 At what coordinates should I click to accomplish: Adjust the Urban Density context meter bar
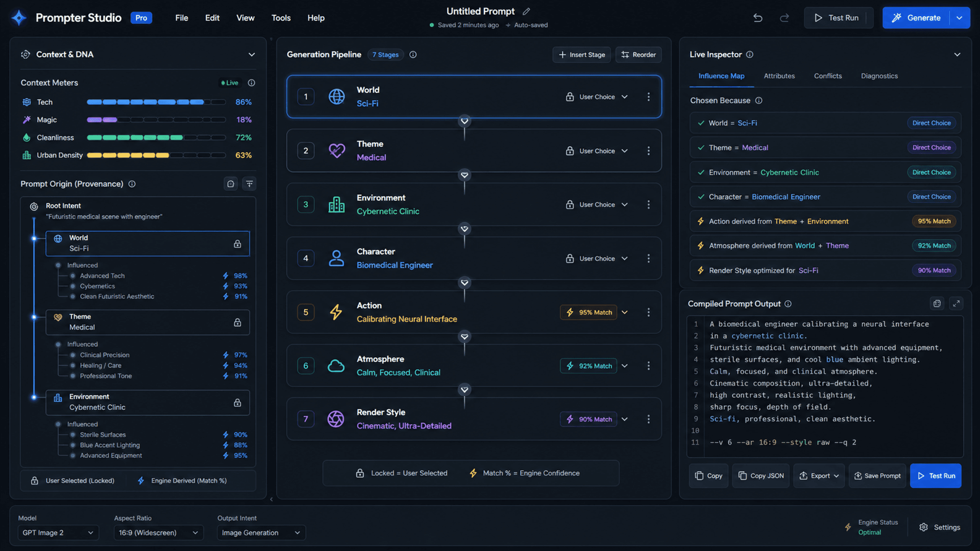coord(156,155)
